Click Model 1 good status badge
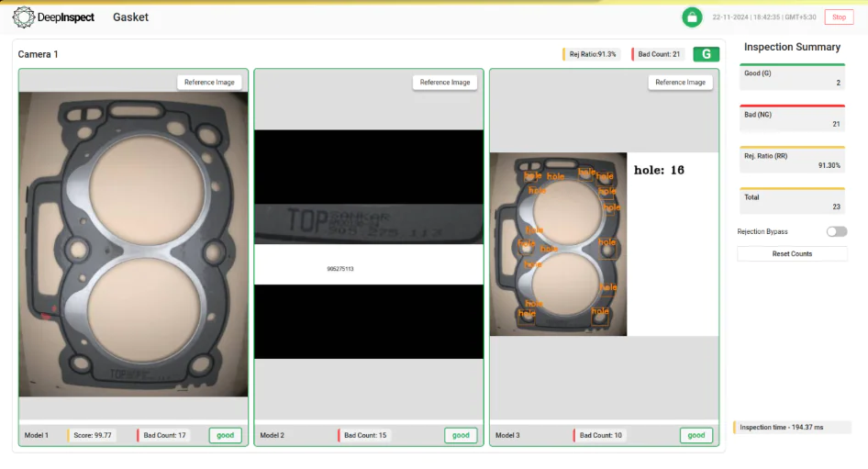868x469 pixels. (x=225, y=435)
